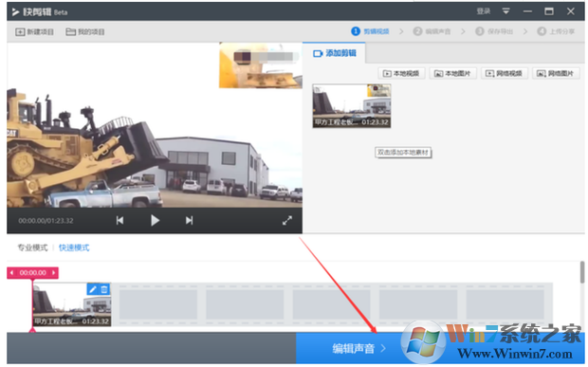This screenshot has height=367, width=588.
Task: Skip to previous frame in player
Action: point(119,220)
